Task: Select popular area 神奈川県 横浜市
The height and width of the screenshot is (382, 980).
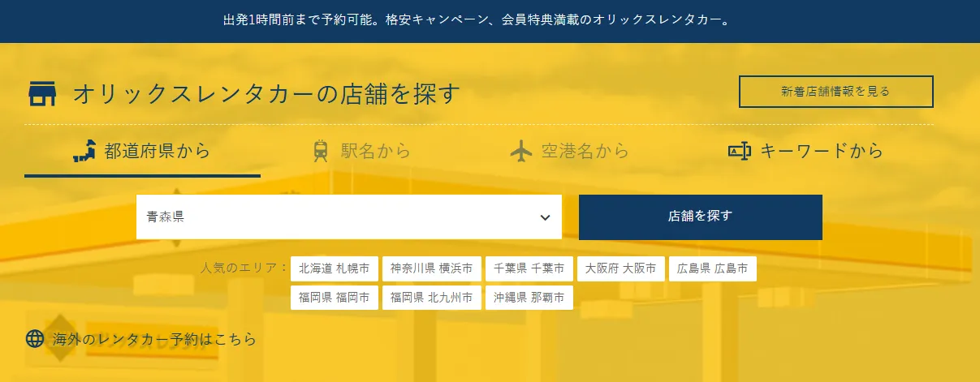Action: 431,268
